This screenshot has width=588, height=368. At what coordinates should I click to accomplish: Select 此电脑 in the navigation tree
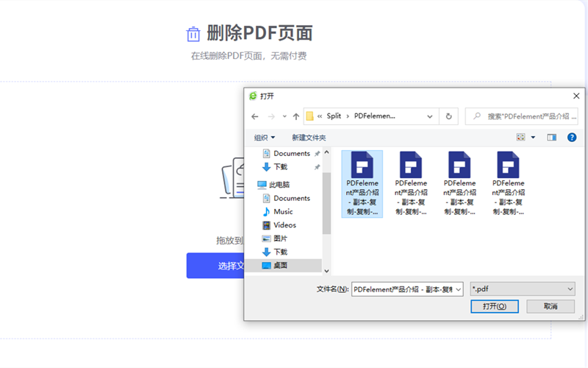pyautogui.click(x=279, y=185)
